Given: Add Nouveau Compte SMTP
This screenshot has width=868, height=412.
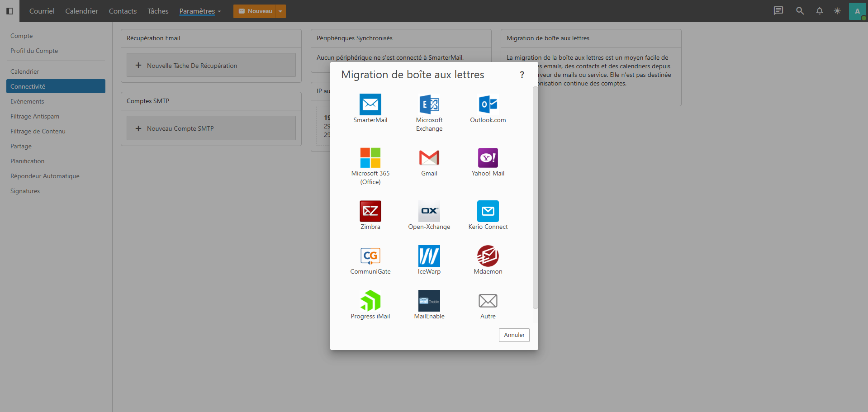Looking at the screenshot, I should pos(211,128).
